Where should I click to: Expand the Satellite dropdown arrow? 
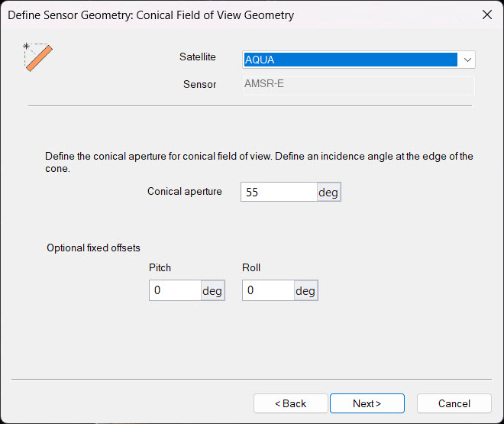click(466, 60)
